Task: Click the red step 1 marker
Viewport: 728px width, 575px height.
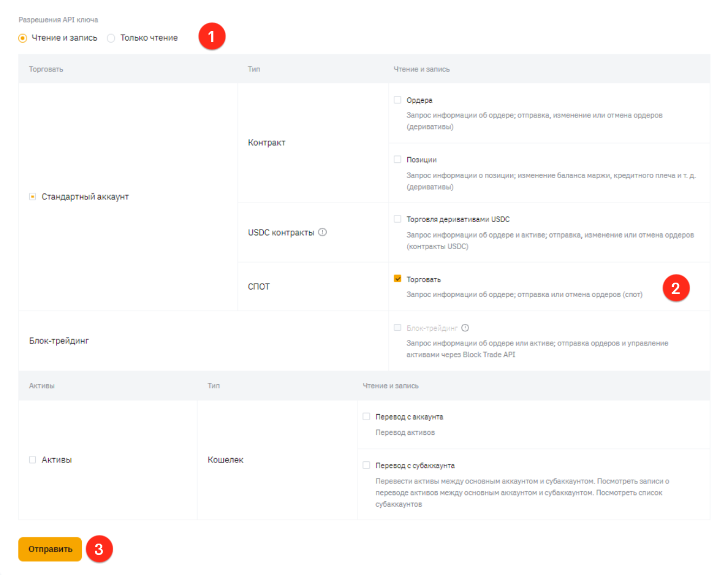Action: coord(212,36)
